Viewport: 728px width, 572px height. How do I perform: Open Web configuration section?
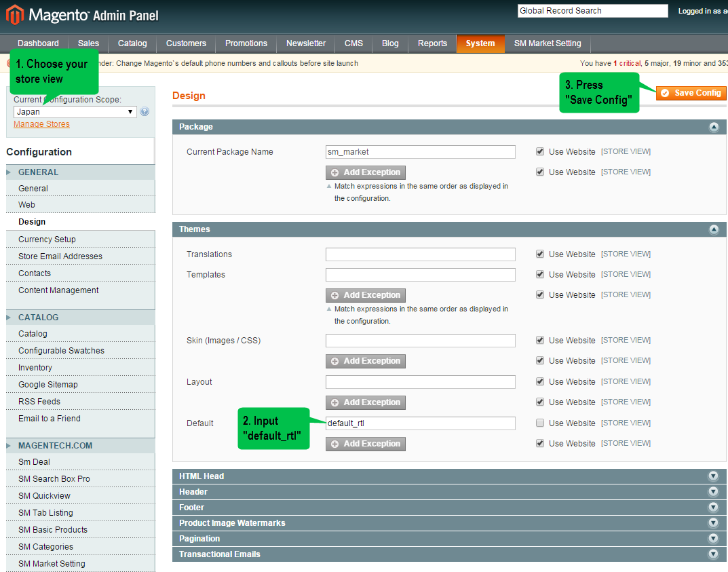pyautogui.click(x=80, y=205)
